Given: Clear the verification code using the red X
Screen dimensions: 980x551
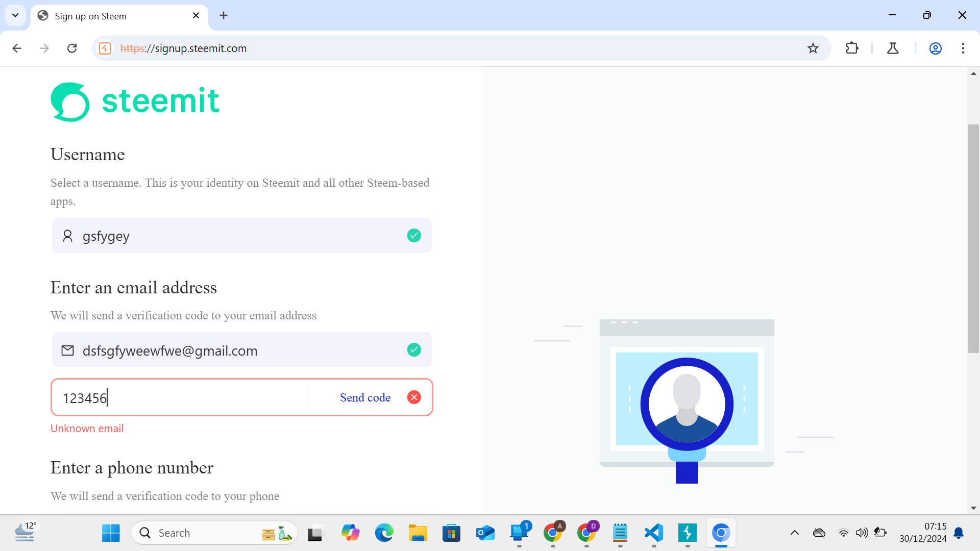Looking at the screenshot, I should pyautogui.click(x=414, y=397).
